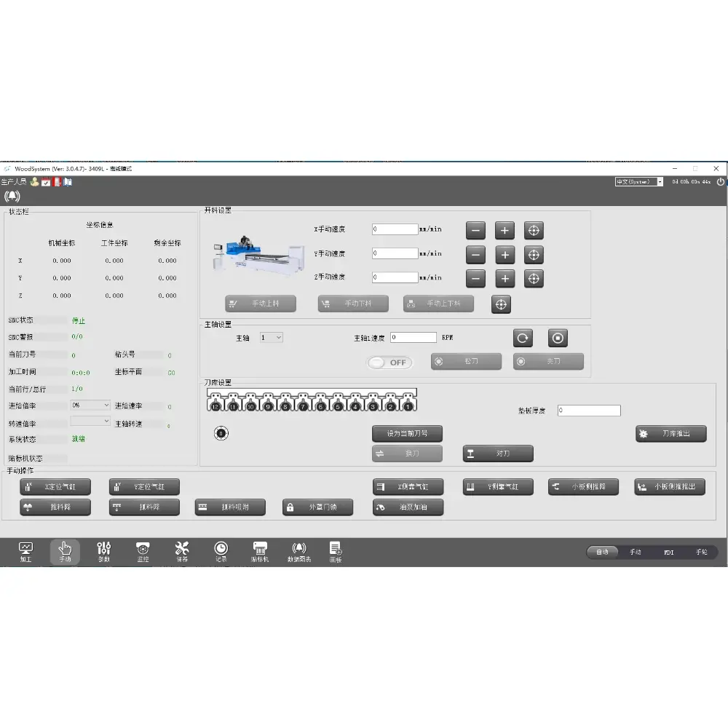Image resolution: width=728 pixels, height=728 pixels.
Task: Switch to 手动 mode in the right mode selector
Action: (635, 552)
